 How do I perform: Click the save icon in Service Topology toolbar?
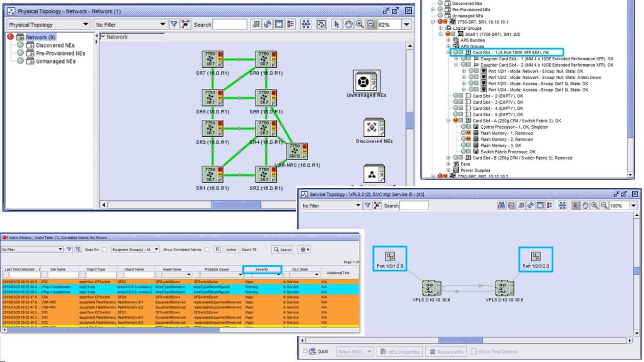click(512, 206)
